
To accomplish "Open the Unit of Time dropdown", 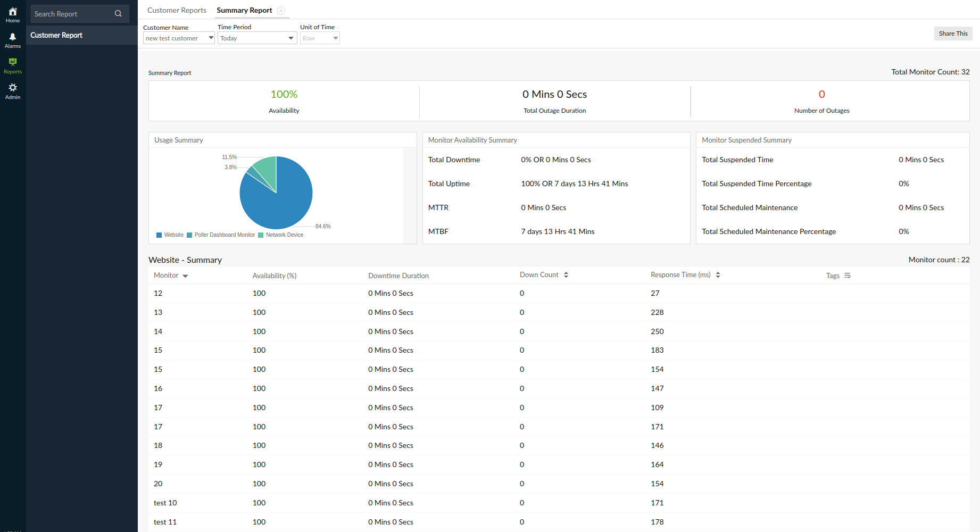I will 319,38.
